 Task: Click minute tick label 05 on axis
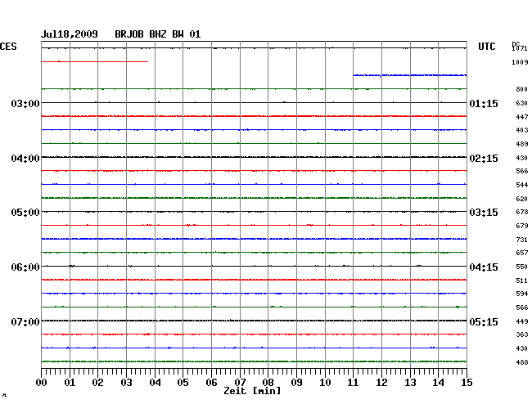[183, 382]
